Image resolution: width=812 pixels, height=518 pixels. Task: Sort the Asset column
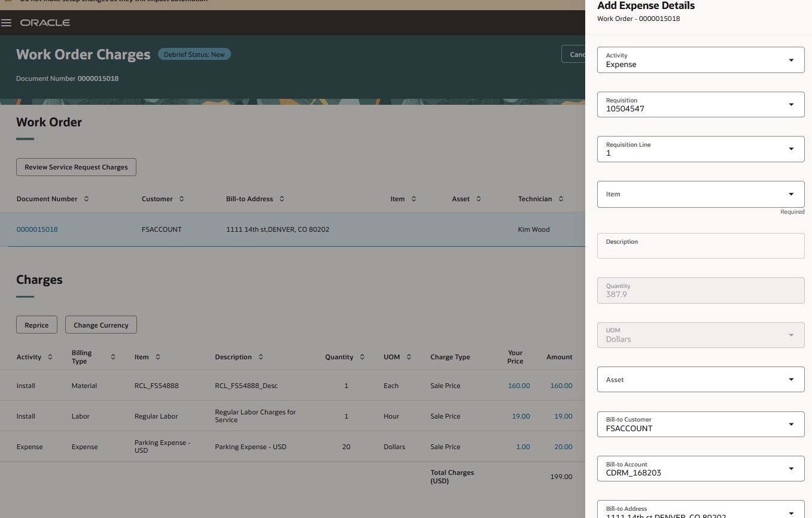(479, 198)
